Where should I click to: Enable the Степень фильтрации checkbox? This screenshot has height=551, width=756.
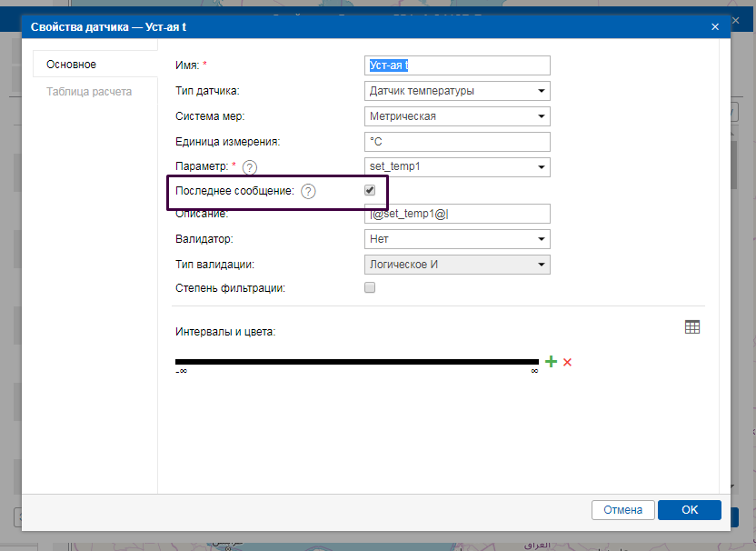370,288
